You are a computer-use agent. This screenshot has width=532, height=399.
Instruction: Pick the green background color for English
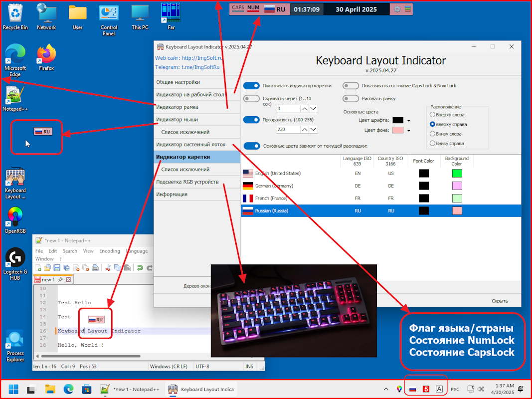(x=457, y=174)
